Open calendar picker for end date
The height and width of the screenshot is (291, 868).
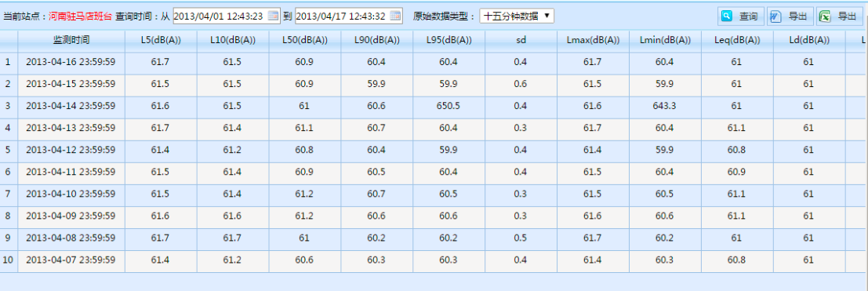(395, 16)
